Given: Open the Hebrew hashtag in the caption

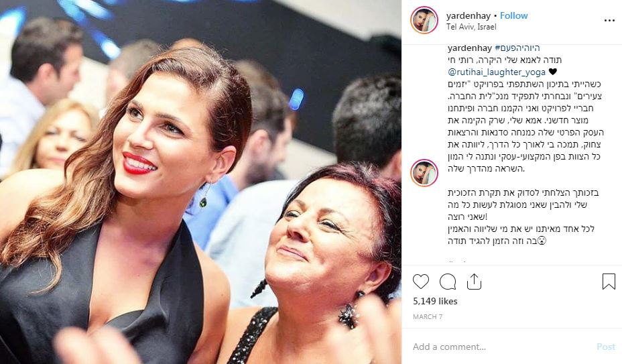Looking at the screenshot, I should [x=517, y=48].
